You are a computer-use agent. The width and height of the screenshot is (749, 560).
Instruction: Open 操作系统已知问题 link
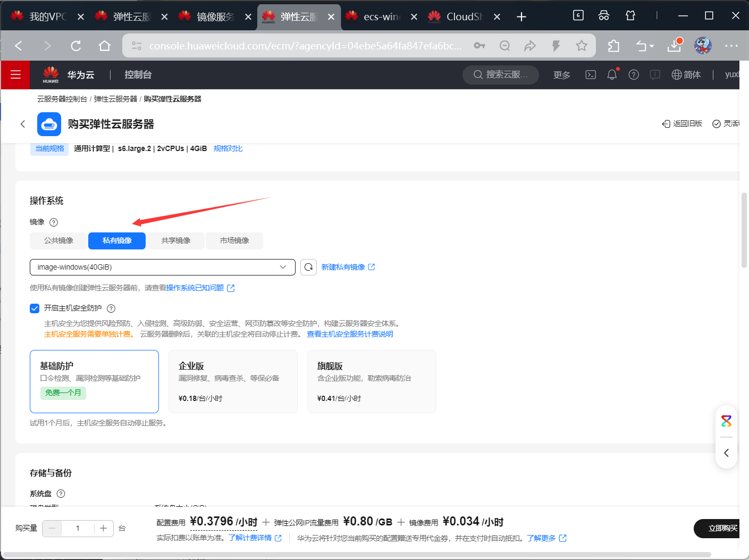(x=200, y=288)
